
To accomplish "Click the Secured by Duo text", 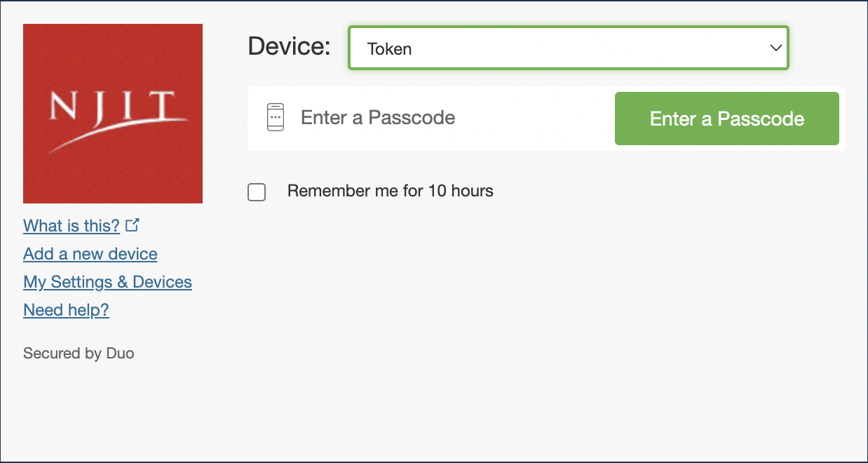I will [x=79, y=354].
